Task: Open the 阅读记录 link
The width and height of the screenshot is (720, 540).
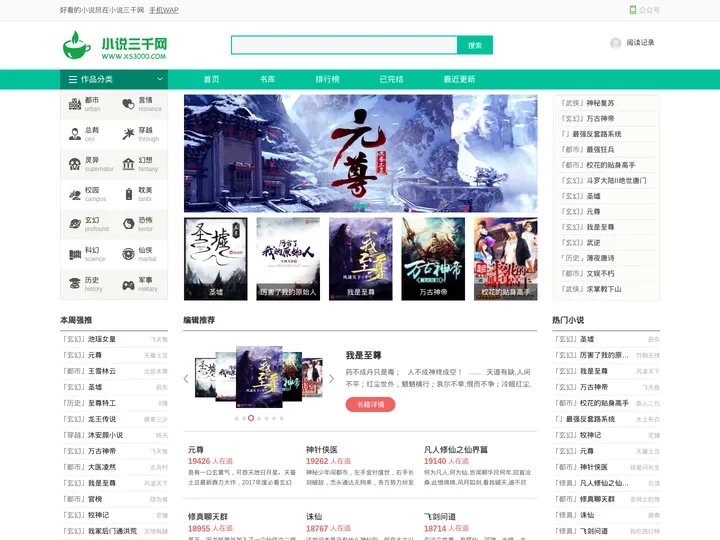Action: [640, 43]
